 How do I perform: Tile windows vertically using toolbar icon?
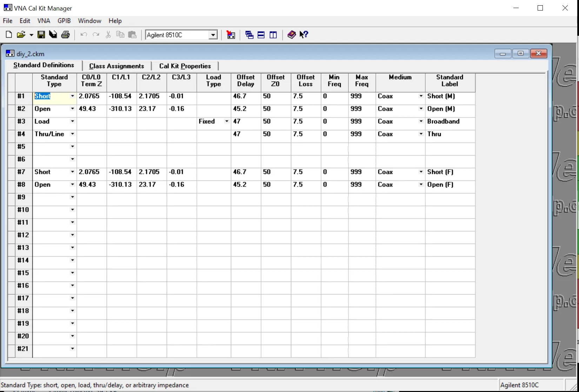(273, 35)
